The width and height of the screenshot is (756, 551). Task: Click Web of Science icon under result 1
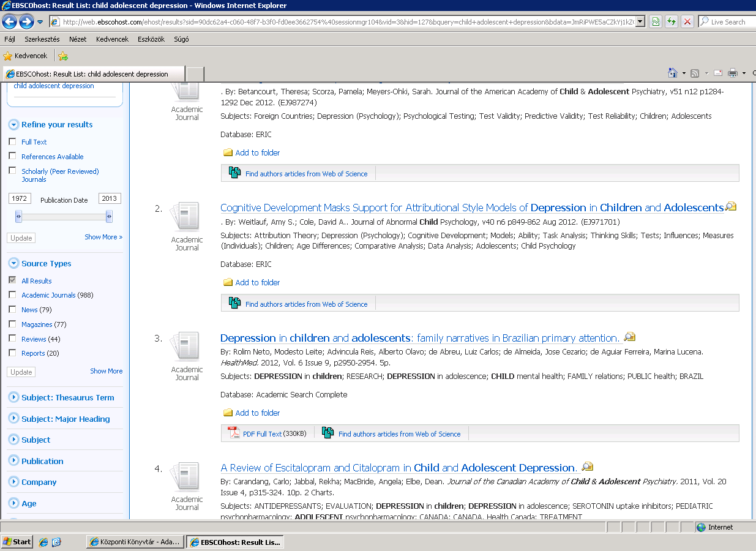[234, 173]
